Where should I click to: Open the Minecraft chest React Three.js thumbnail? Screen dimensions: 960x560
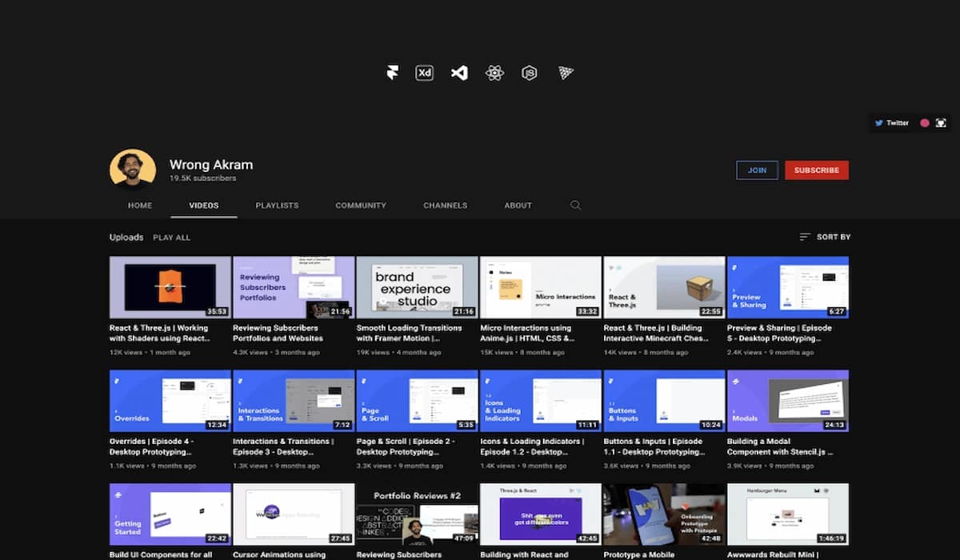[x=664, y=287]
